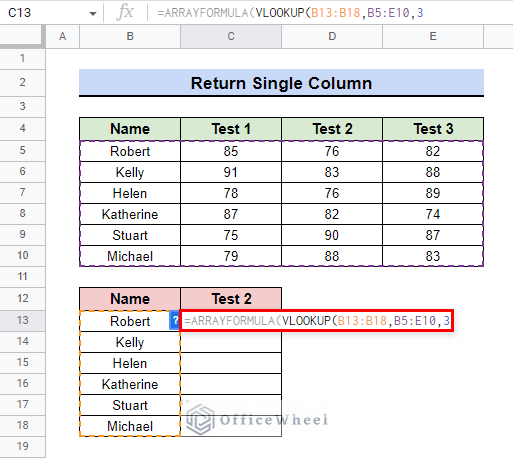Image resolution: width=513 pixels, height=458 pixels.
Task: Click the Test 3 header cell
Action: click(433, 129)
